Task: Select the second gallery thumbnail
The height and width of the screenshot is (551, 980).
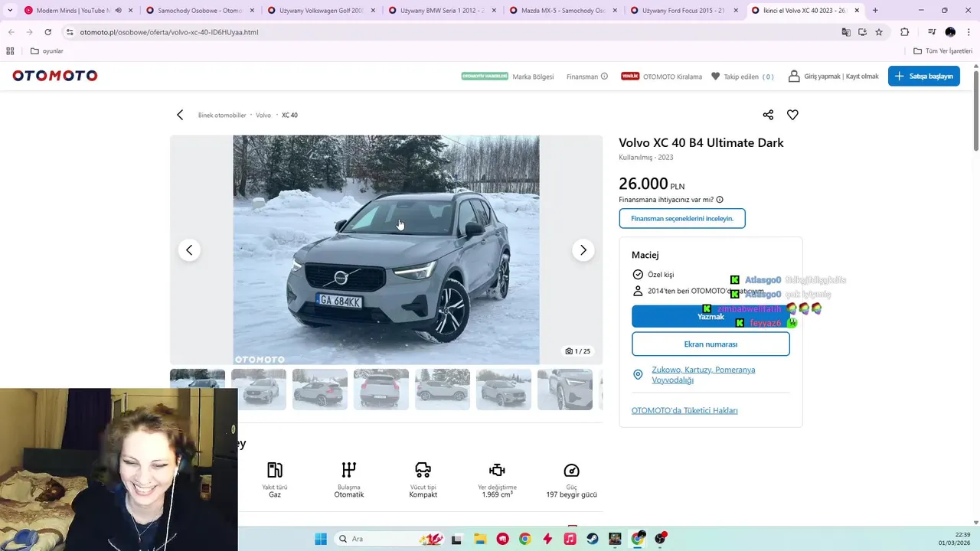Action: click(x=259, y=390)
